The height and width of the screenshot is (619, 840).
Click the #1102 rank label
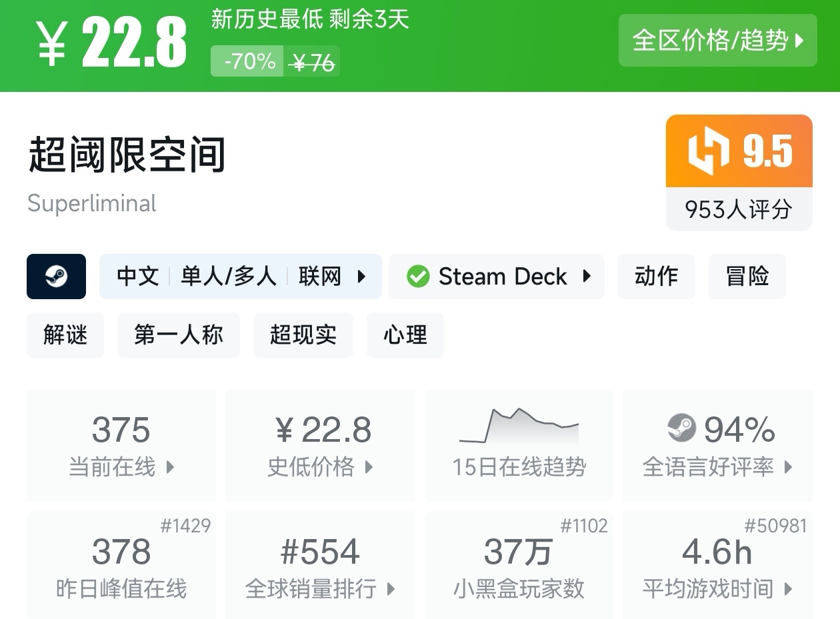[x=583, y=526]
